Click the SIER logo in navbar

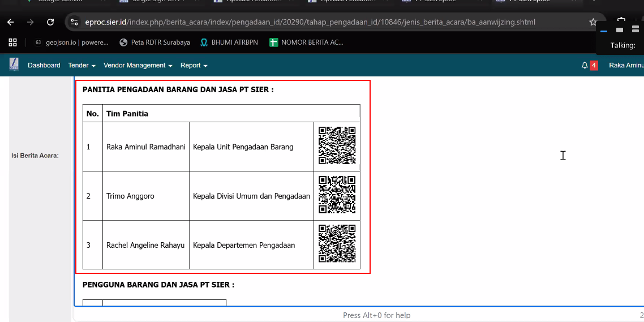(14, 65)
